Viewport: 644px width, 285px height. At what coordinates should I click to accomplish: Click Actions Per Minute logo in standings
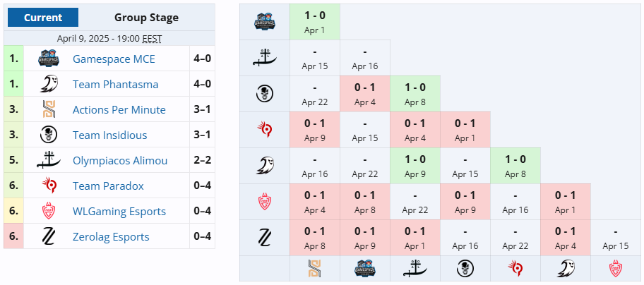click(49, 109)
